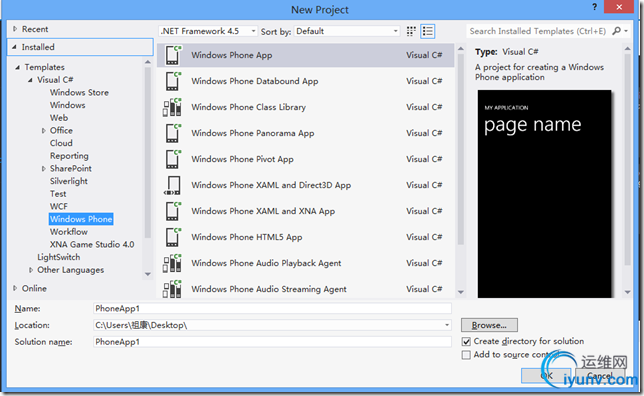Click the Audio Streaming Agent icon

tap(172, 289)
